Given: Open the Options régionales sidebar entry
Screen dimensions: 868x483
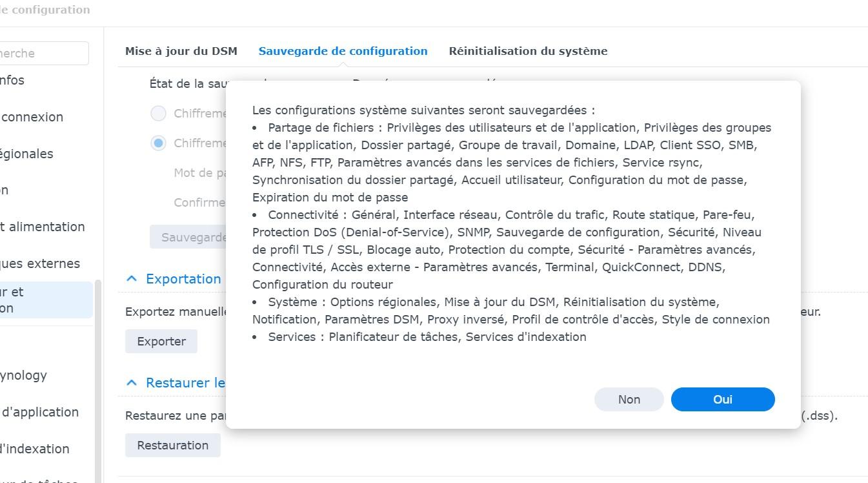Looking at the screenshot, I should [x=26, y=154].
